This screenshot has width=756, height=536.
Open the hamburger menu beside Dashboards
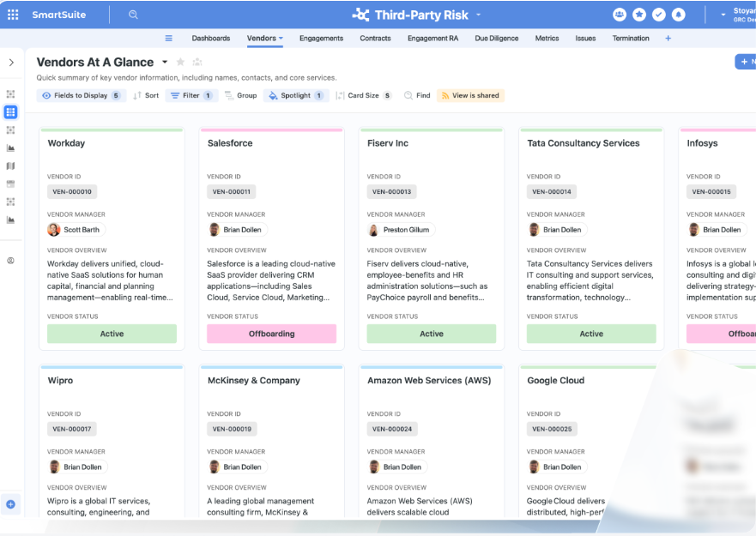(169, 38)
